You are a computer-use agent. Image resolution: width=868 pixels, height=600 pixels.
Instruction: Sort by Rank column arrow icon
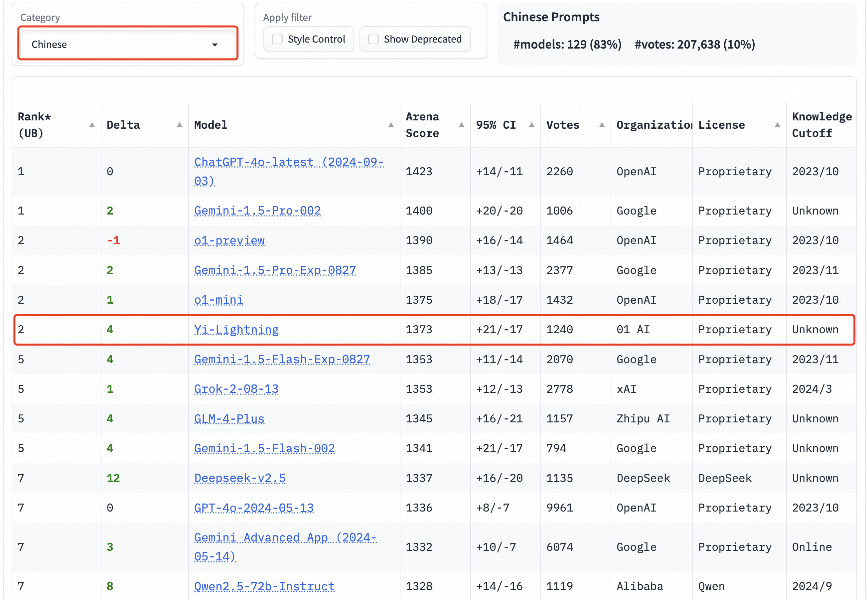92,125
